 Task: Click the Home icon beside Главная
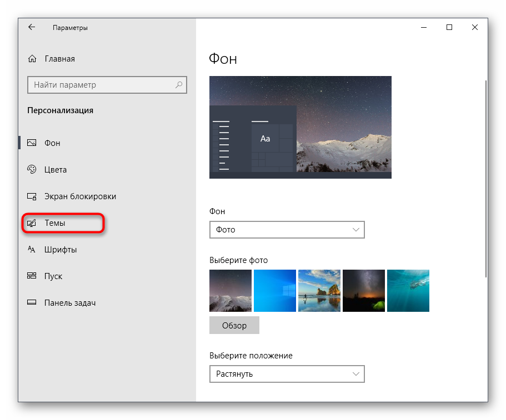coord(32,59)
